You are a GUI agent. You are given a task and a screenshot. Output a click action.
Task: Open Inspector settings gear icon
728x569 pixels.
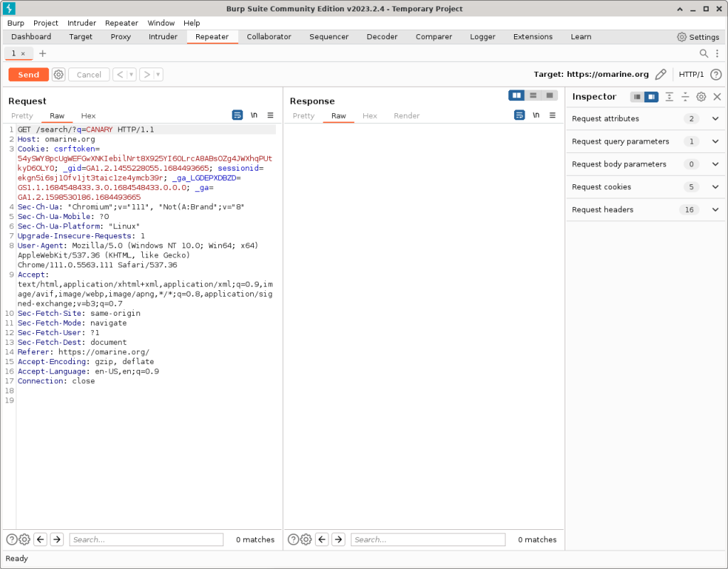(x=701, y=97)
